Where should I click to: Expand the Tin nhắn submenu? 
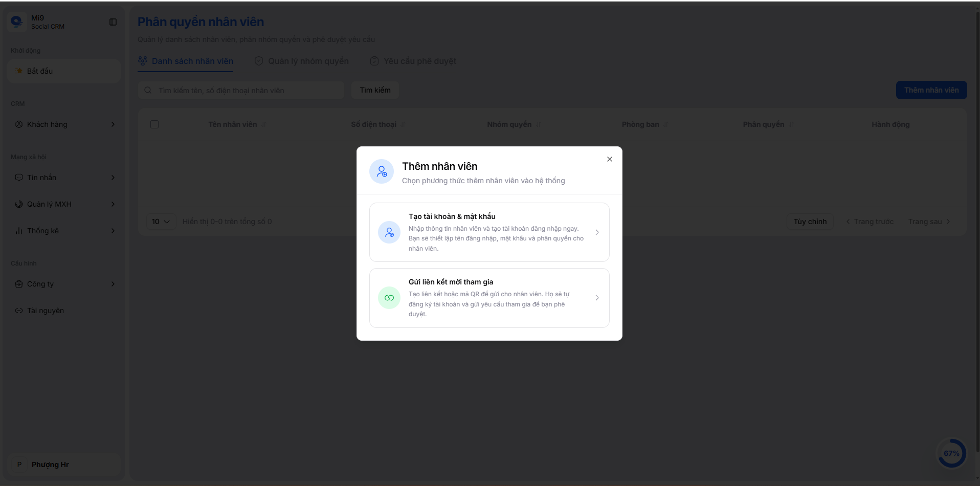tap(113, 178)
